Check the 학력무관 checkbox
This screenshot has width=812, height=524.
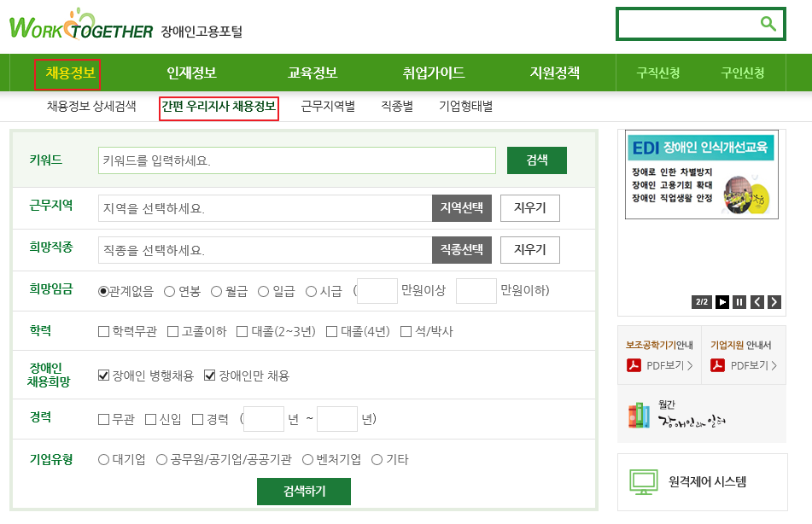coord(104,332)
